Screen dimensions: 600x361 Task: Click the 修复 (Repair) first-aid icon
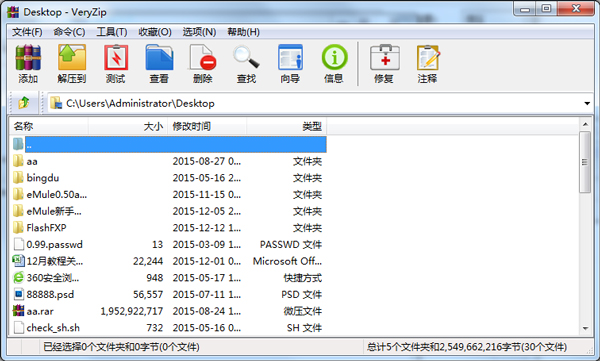tap(385, 57)
